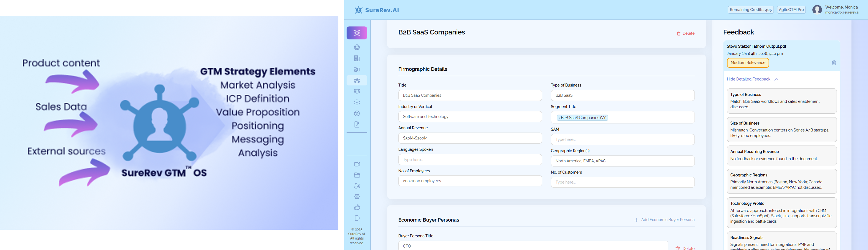Click the thumbs-up feedback icon in the sidebar
The image size is (868, 250).
coord(357,207)
